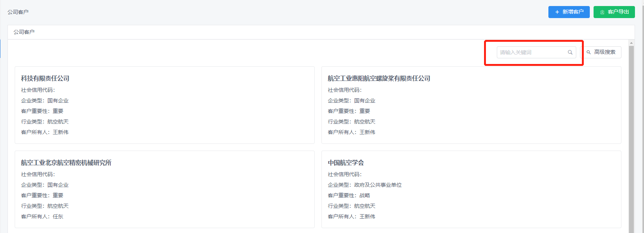644x233 pixels.
Task: Click the vertical scrollbar thumb
Action: (x=631, y=136)
